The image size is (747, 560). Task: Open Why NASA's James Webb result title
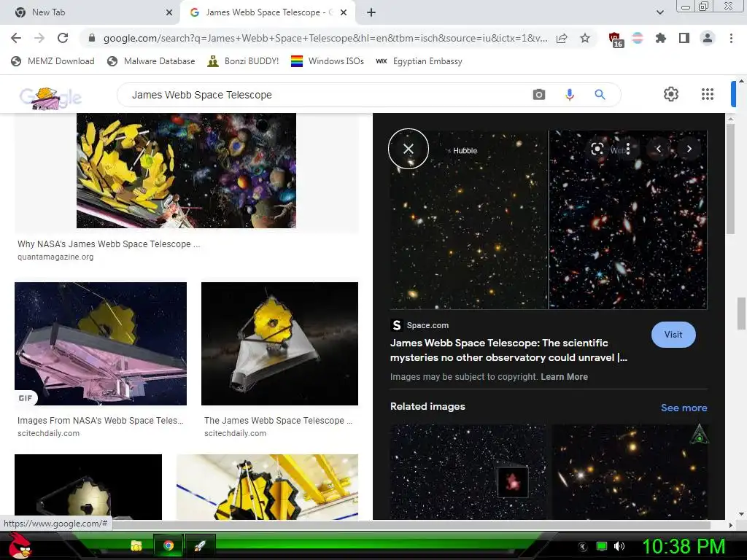109,244
